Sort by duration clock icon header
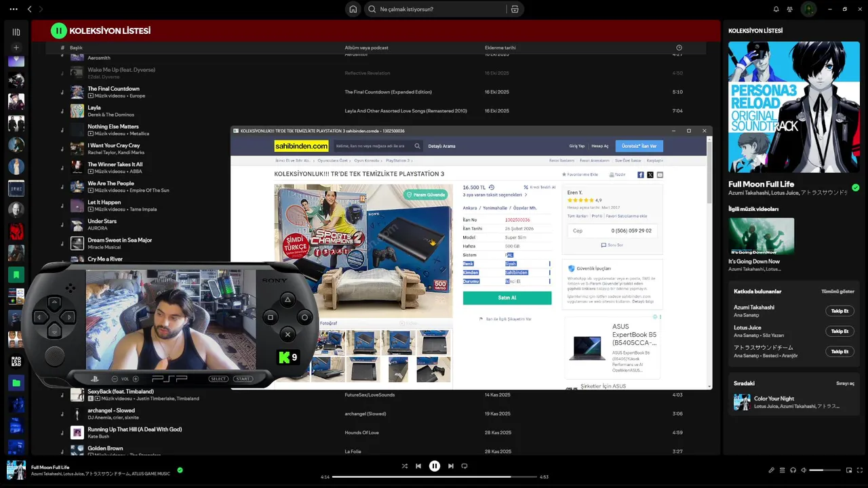Image resolution: width=868 pixels, height=488 pixels. (x=679, y=47)
